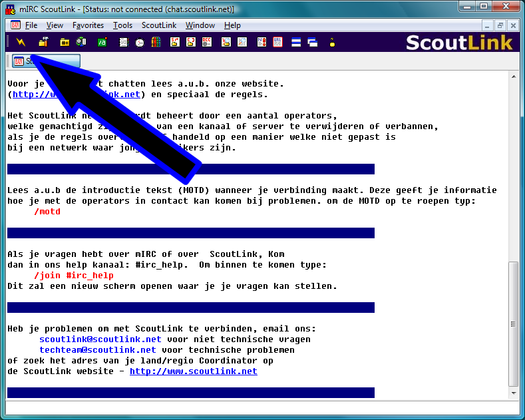Open the http://www.scoutlink.net link at the bottom

[194, 371]
